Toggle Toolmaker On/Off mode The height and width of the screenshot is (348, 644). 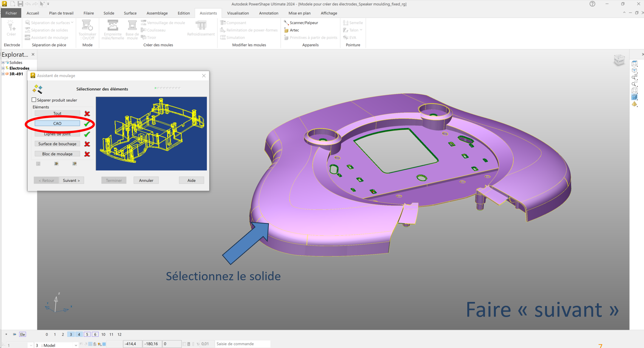click(x=87, y=30)
